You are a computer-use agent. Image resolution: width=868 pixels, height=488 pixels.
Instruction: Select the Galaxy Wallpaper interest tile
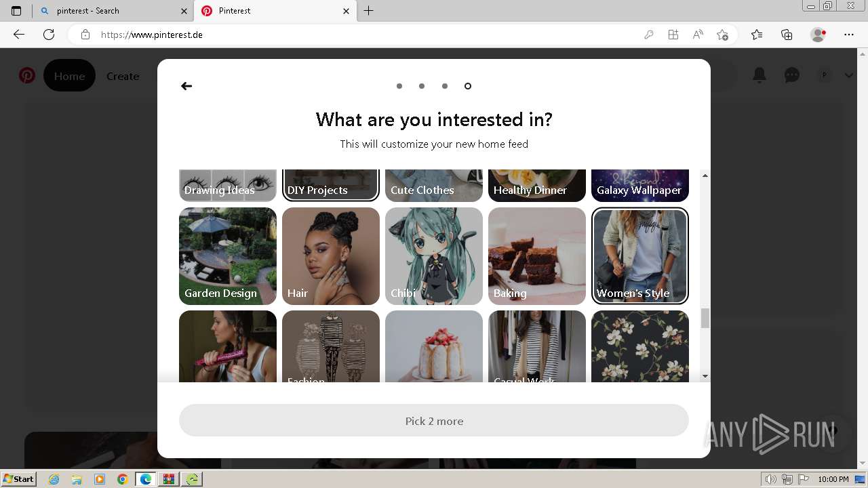[640, 186]
